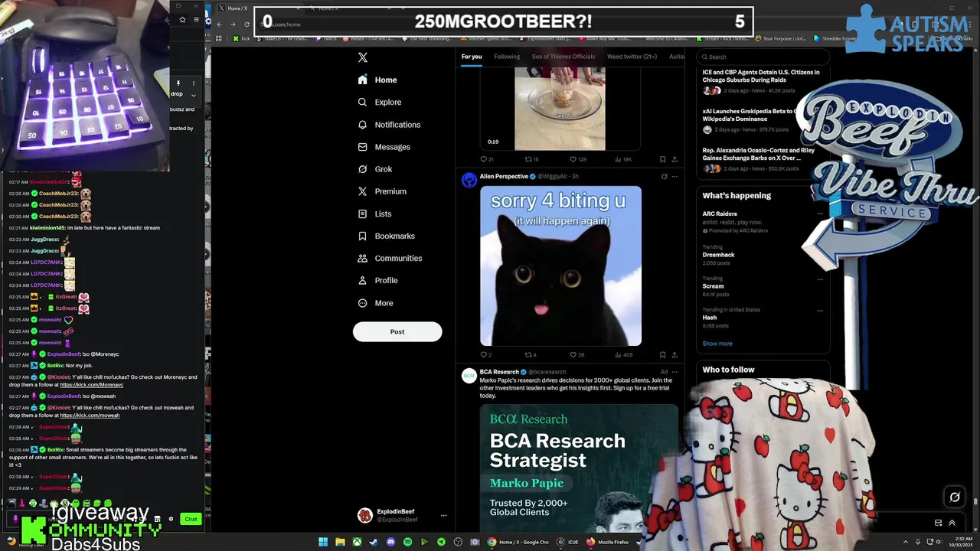Screen dimensions: 980x551
Task: Open Windows Start menu
Action: pos(323,542)
